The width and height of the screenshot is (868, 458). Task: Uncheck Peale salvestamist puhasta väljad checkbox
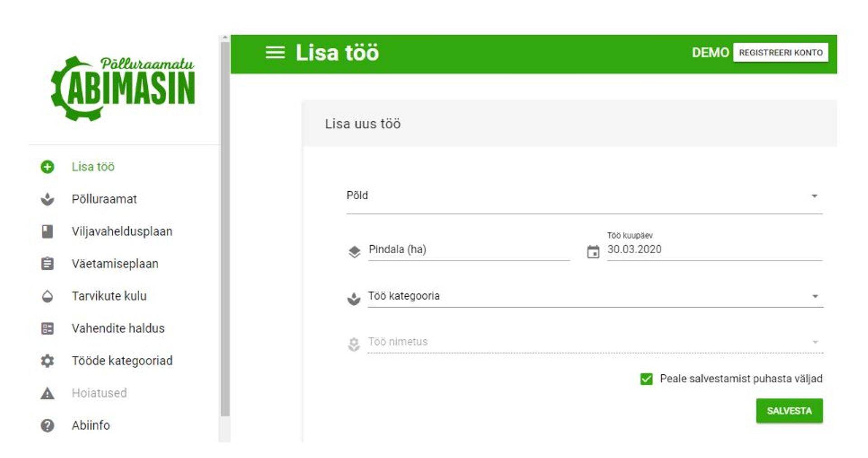click(x=646, y=379)
